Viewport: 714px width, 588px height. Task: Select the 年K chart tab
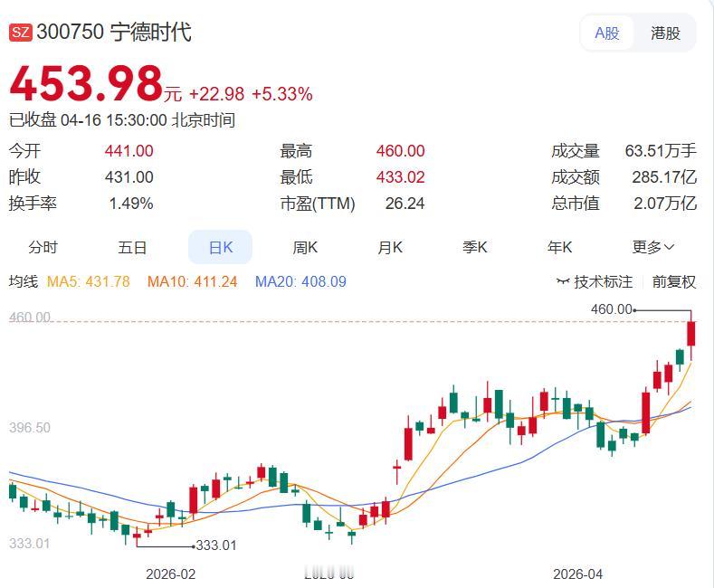pyautogui.click(x=559, y=247)
